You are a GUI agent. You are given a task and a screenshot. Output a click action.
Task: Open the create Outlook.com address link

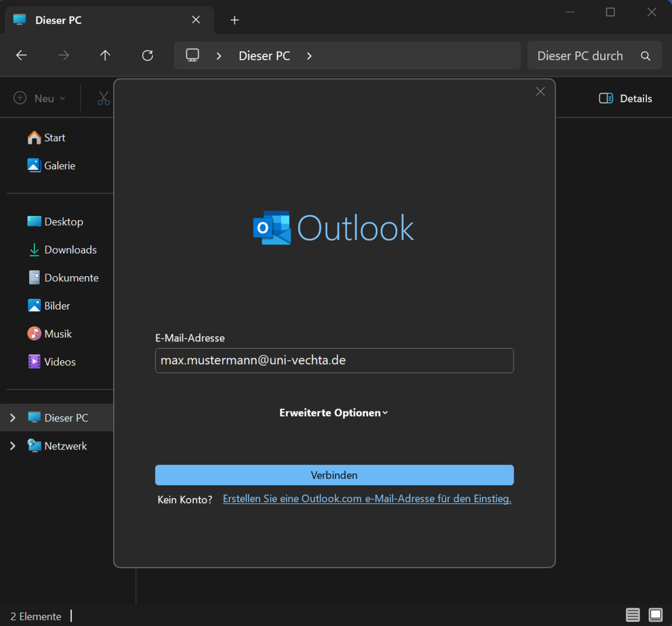tap(367, 498)
